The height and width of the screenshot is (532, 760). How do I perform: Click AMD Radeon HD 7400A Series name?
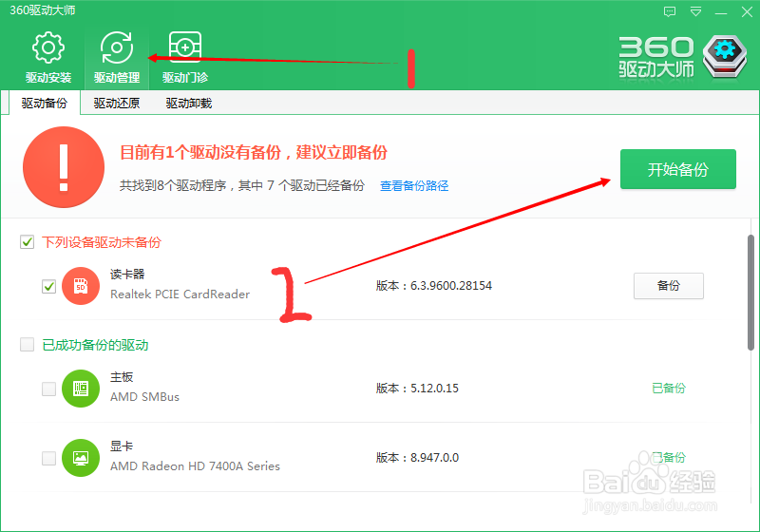point(195,466)
